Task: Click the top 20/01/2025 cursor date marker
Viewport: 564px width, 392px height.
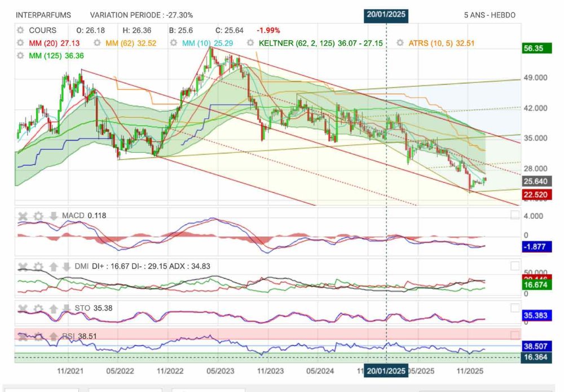Action: pos(386,15)
